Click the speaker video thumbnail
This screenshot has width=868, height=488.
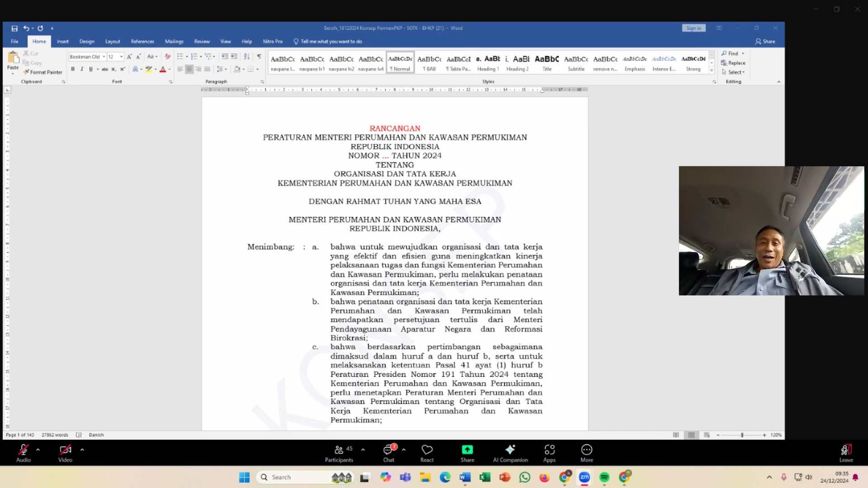point(771,231)
